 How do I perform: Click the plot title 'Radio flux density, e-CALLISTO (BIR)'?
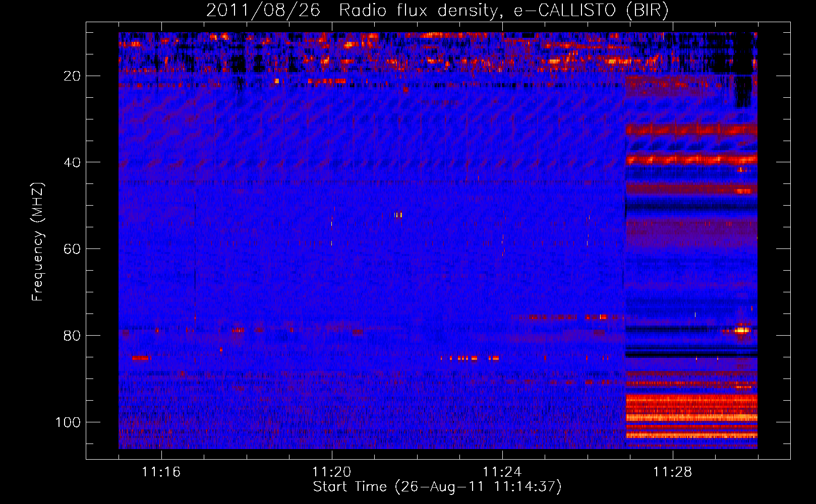503,11
